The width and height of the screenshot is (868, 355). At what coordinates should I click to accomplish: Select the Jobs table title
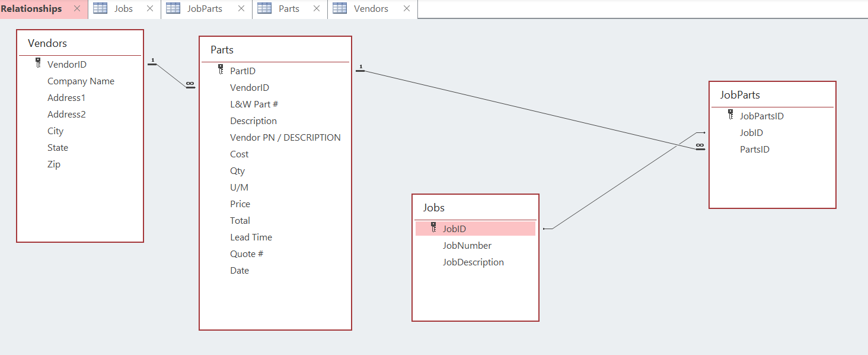pos(434,208)
